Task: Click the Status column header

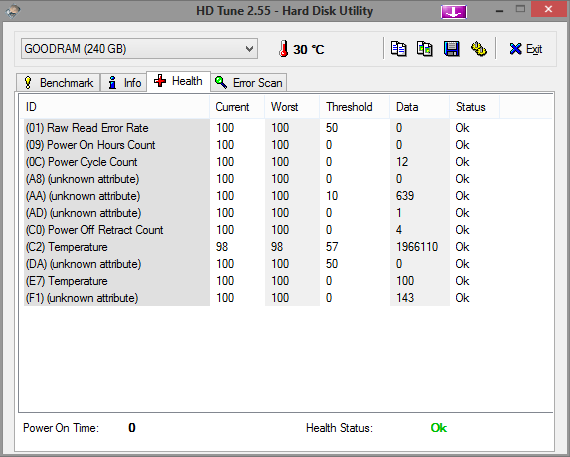Action: [474, 107]
